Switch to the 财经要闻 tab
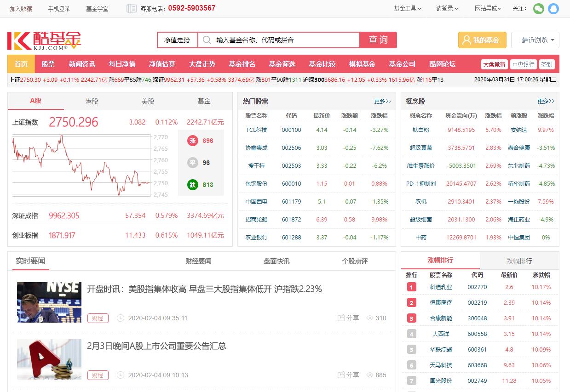This screenshot has height=392, width=570. coord(198,261)
